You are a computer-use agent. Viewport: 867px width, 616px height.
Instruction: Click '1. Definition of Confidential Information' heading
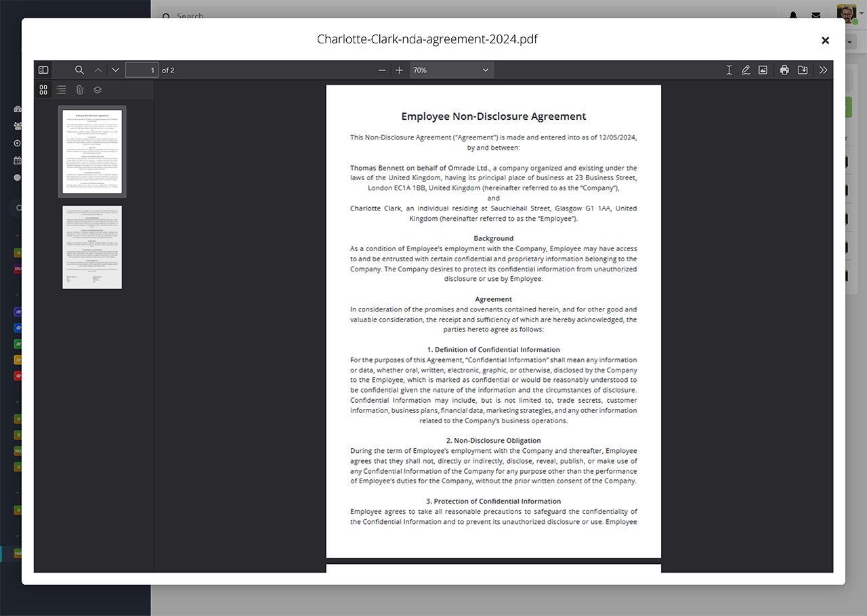point(494,350)
